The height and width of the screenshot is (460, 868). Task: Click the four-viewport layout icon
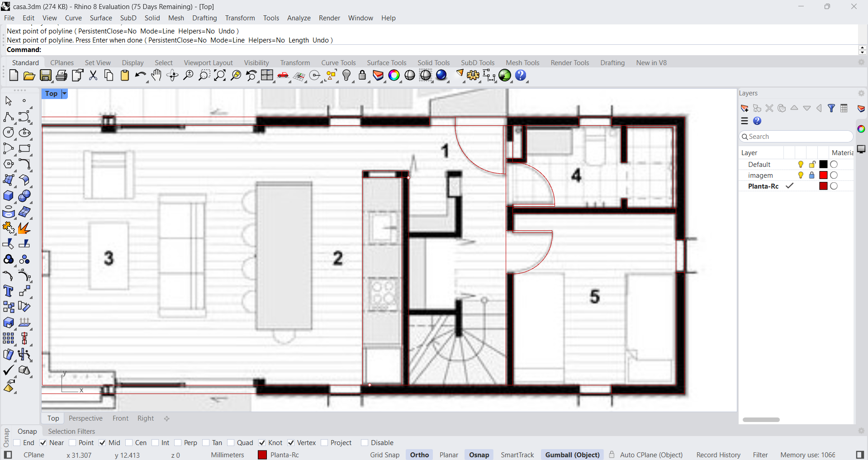[x=267, y=76]
